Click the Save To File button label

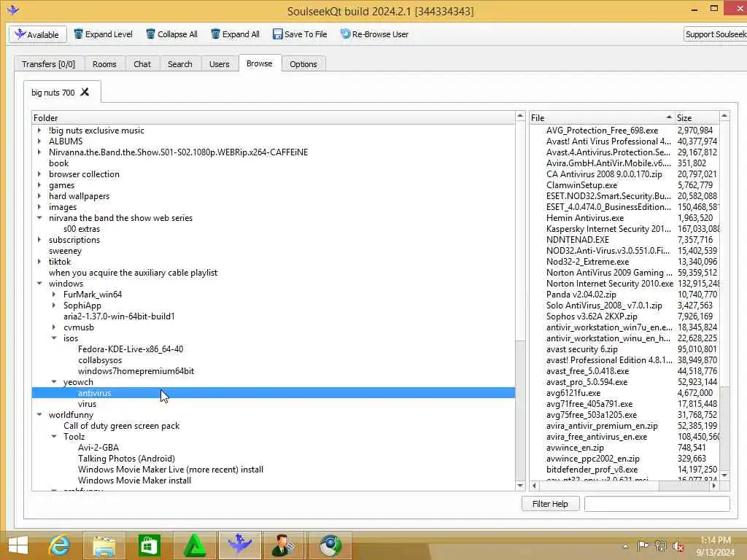click(306, 34)
